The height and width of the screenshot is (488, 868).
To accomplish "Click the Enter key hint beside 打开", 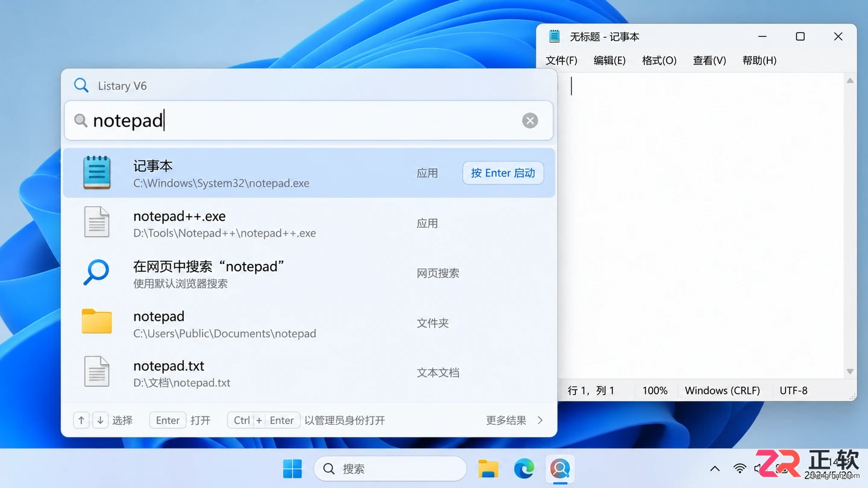I will click(168, 421).
